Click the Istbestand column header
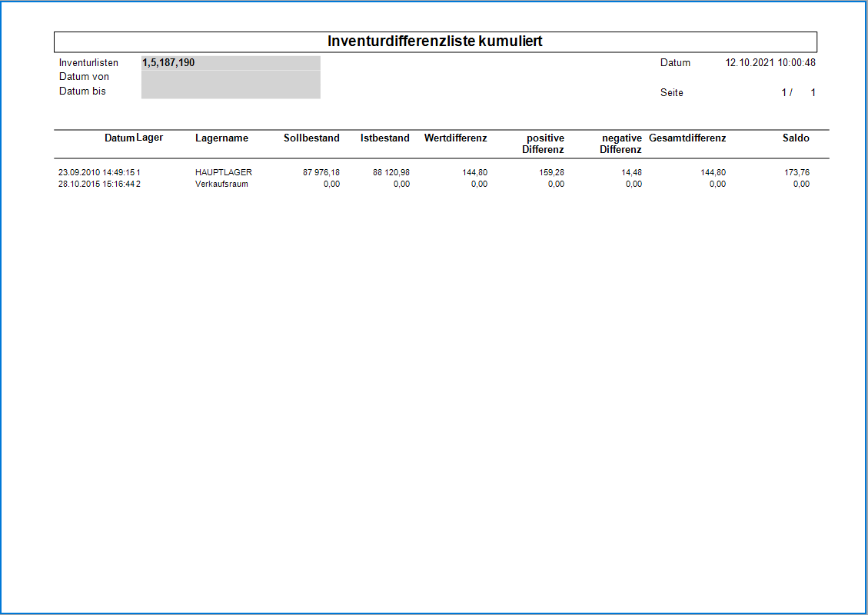Screen dimensions: 868x615 point(384,138)
